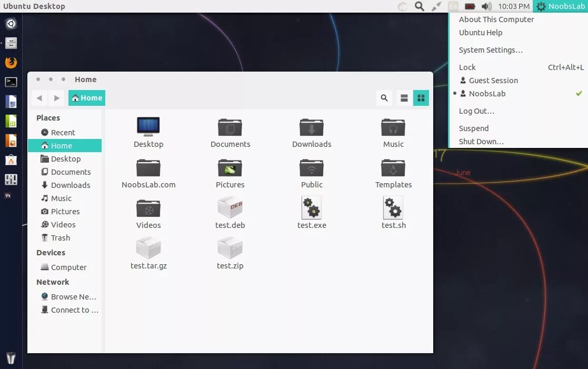The width and height of the screenshot is (588, 369).
Task: Open System Settings from system menu
Action: coord(519,50)
